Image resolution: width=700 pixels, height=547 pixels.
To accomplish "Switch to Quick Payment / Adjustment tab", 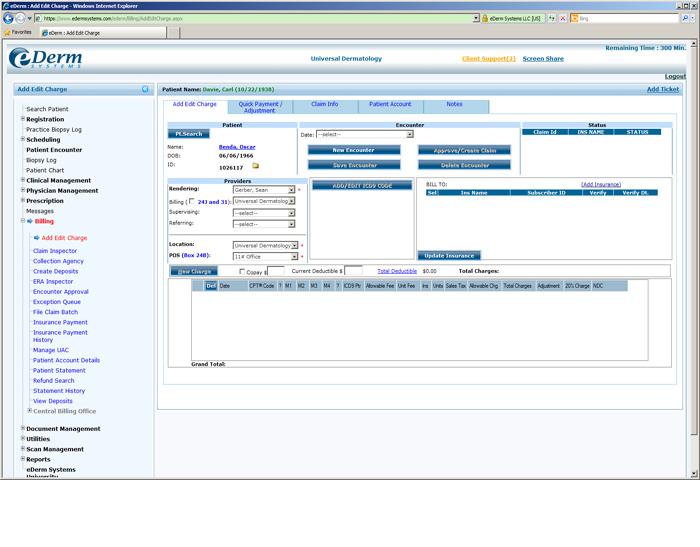I will click(x=260, y=107).
